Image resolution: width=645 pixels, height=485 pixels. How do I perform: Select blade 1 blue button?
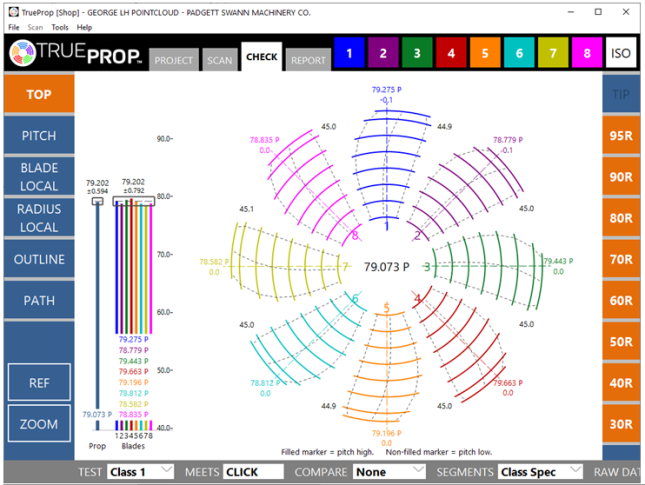coord(348,54)
